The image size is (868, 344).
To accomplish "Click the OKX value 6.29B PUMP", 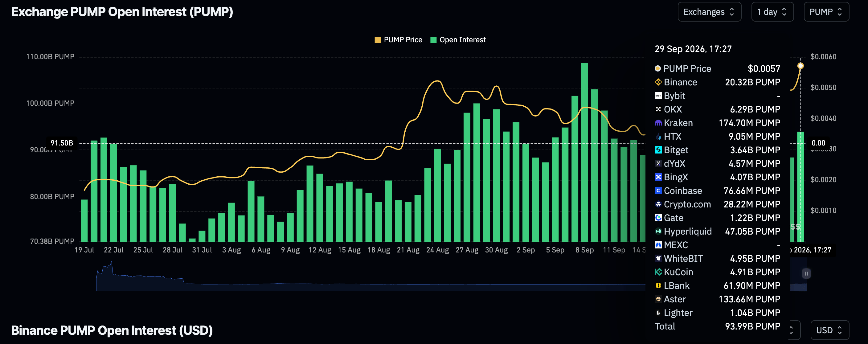I will (755, 109).
